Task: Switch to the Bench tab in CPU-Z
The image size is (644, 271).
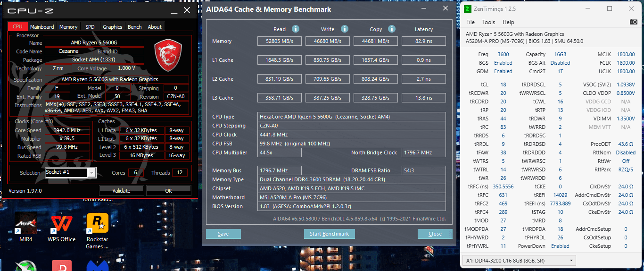Action: coord(135,27)
